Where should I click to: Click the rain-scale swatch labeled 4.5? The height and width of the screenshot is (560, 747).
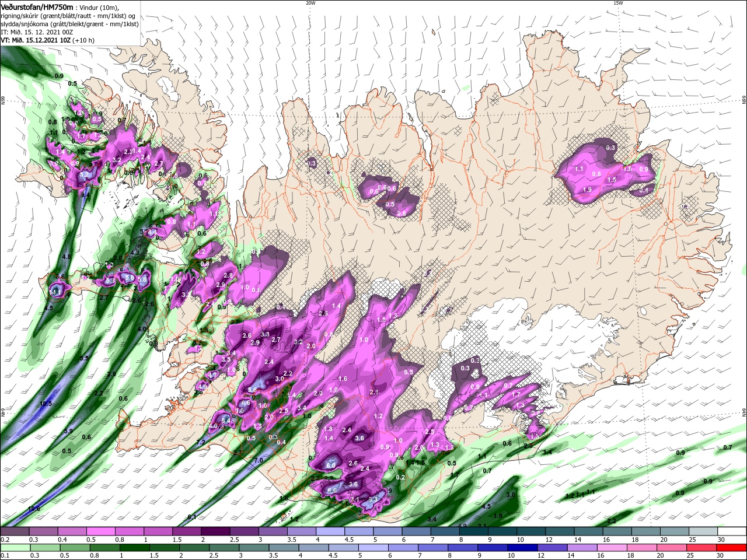pyautogui.click(x=343, y=548)
